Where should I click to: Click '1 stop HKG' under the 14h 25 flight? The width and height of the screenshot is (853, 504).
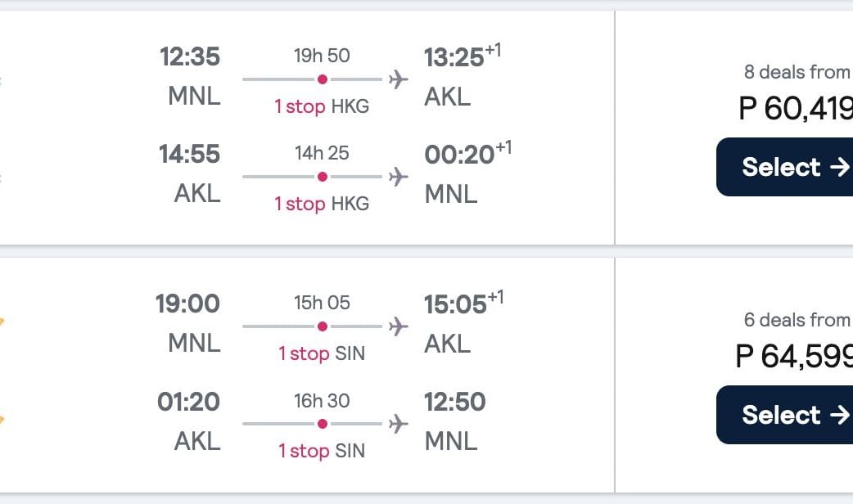click(x=322, y=204)
